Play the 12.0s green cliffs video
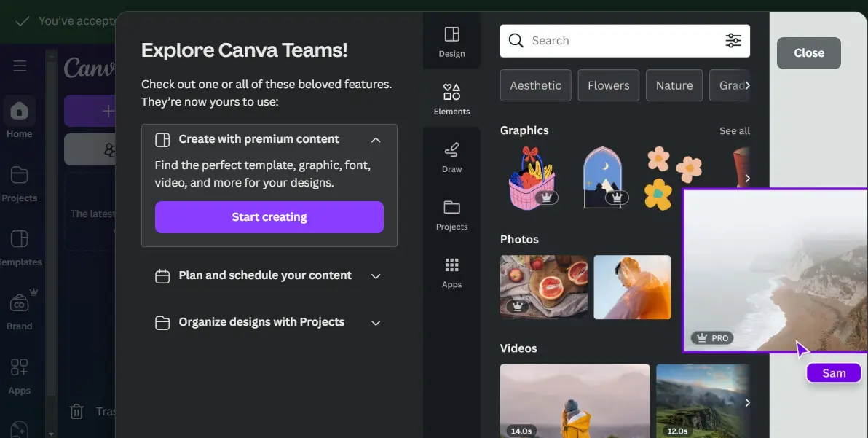Image resolution: width=868 pixels, height=438 pixels. 703,401
